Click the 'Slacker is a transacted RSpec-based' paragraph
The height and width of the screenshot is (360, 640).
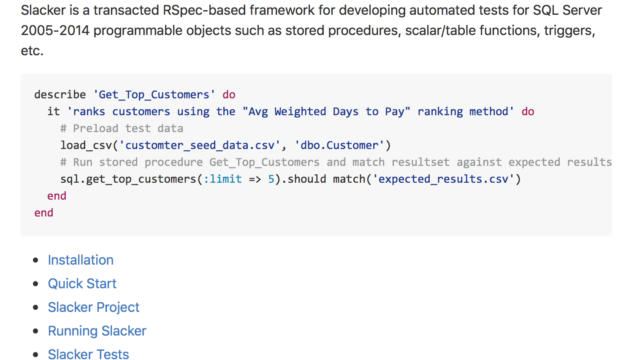coord(311,30)
